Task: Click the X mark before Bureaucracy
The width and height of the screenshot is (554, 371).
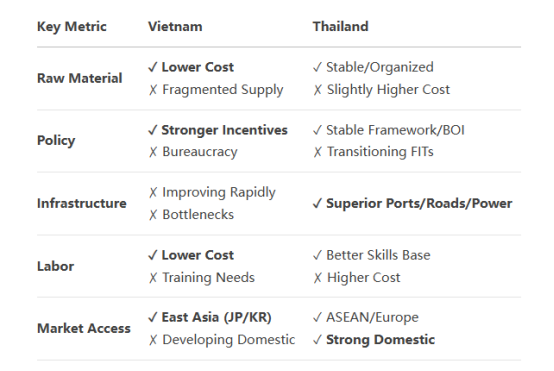Action: click(x=153, y=152)
